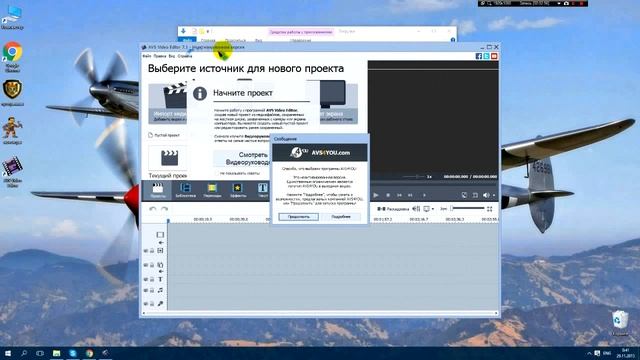The height and width of the screenshot is (360, 640).
Task: Expand the volume dropdown arrow
Action: (x=494, y=196)
